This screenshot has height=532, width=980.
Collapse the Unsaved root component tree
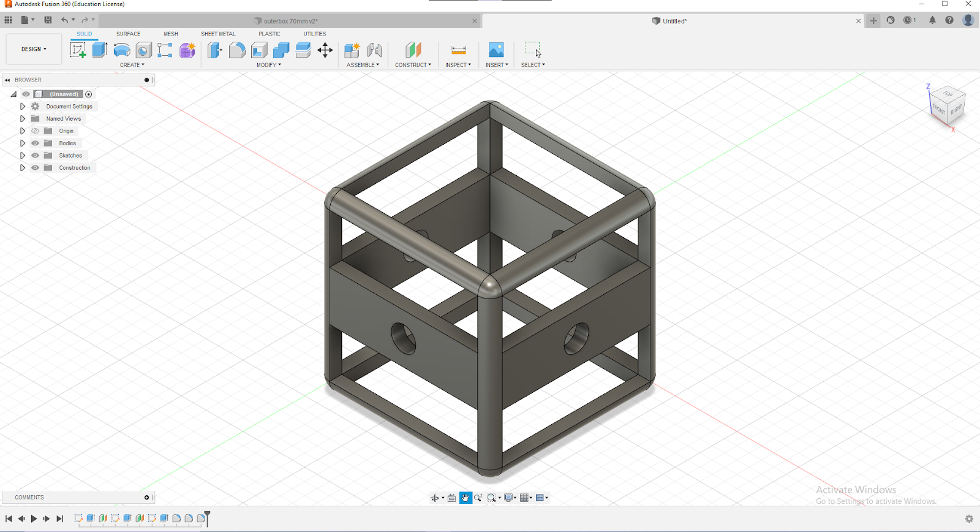(x=13, y=94)
